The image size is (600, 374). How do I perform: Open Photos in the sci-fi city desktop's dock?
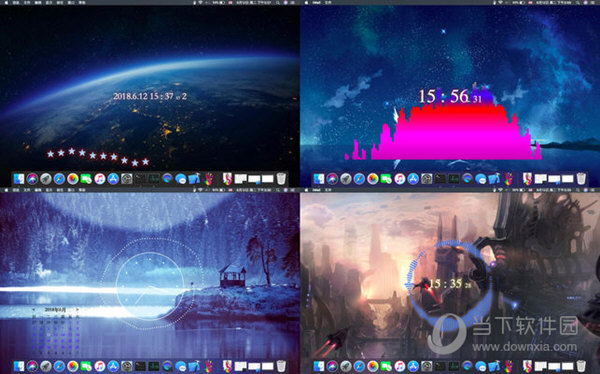(x=372, y=366)
